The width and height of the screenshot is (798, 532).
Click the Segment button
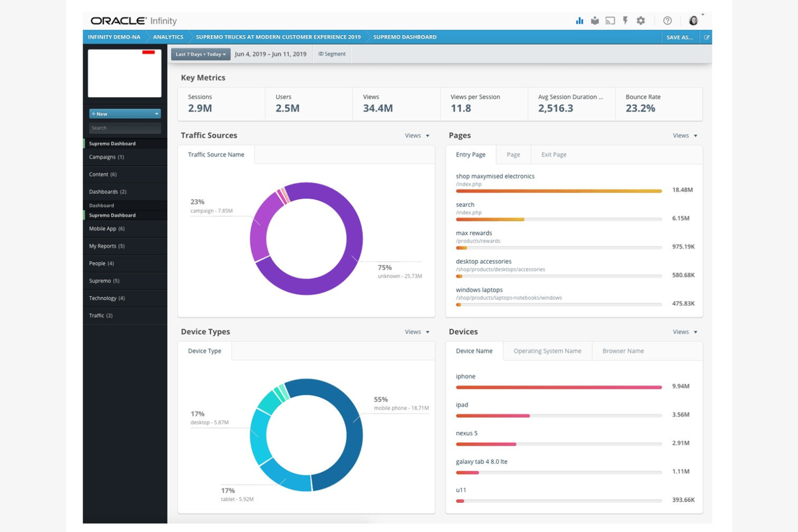click(x=332, y=54)
